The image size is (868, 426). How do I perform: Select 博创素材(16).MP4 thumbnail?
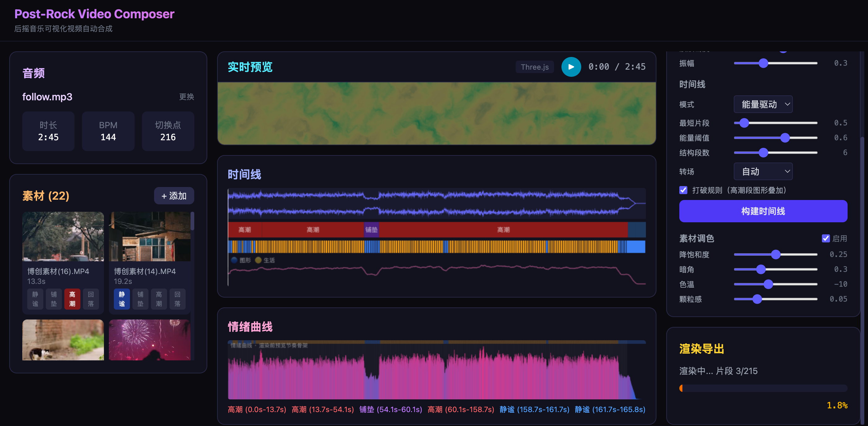point(63,237)
